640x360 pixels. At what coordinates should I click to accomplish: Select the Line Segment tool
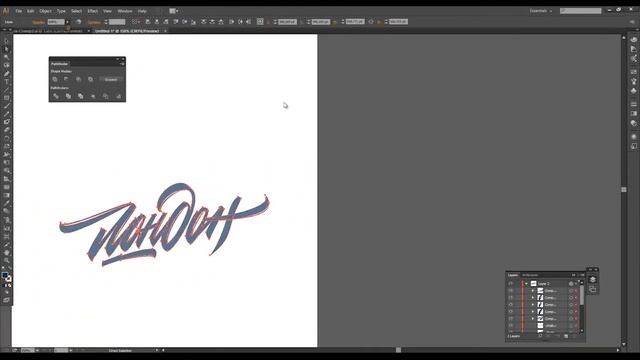[7, 90]
